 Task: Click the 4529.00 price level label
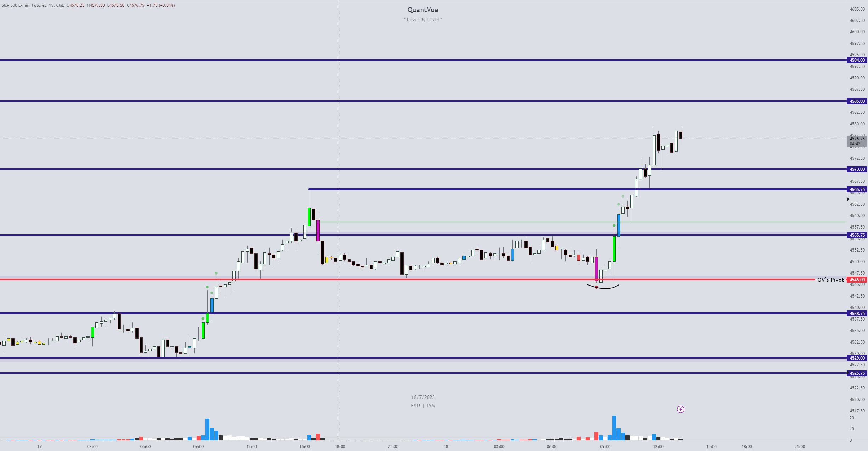tap(857, 358)
